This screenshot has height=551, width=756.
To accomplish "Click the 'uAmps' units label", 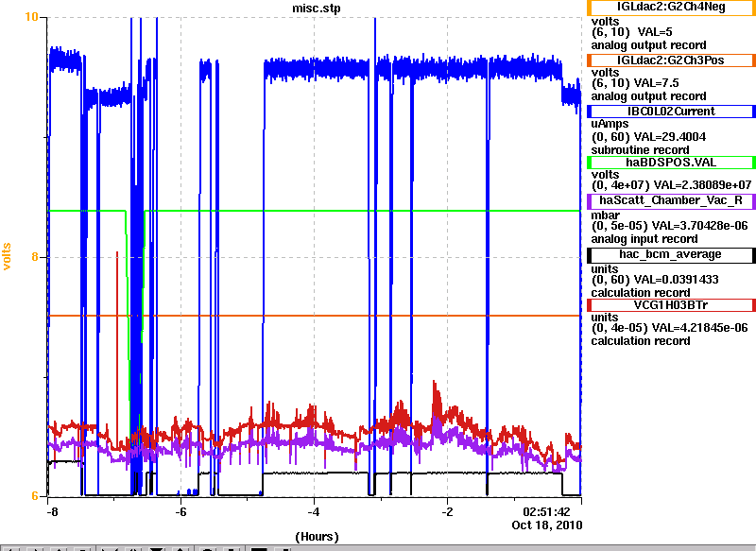I will [x=610, y=124].
